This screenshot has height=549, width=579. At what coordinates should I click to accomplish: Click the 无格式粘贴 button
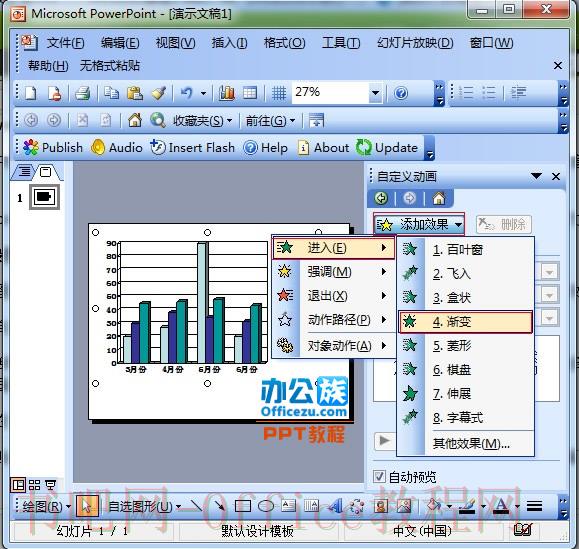click(110, 66)
